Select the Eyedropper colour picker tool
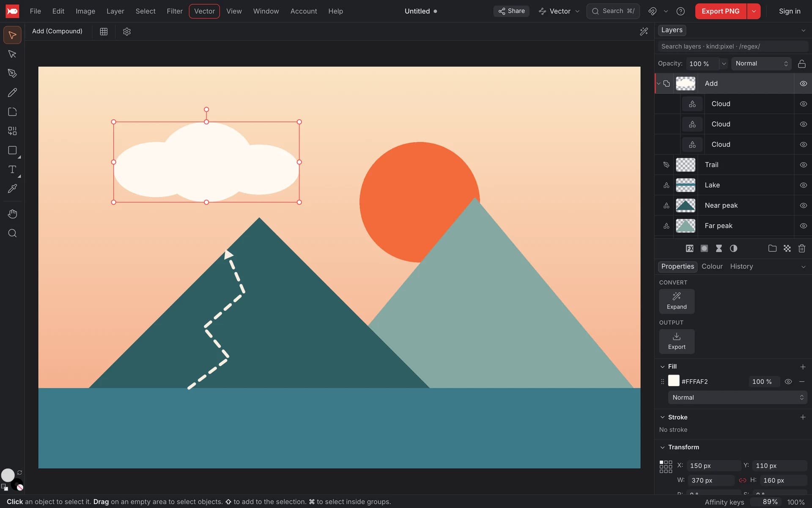This screenshot has height=508, width=812. pyautogui.click(x=12, y=188)
